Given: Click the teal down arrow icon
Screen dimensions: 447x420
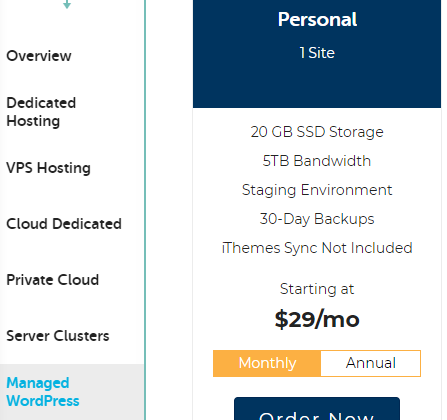Looking at the screenshot, I should pyautogui.click(x=67, y=4).
